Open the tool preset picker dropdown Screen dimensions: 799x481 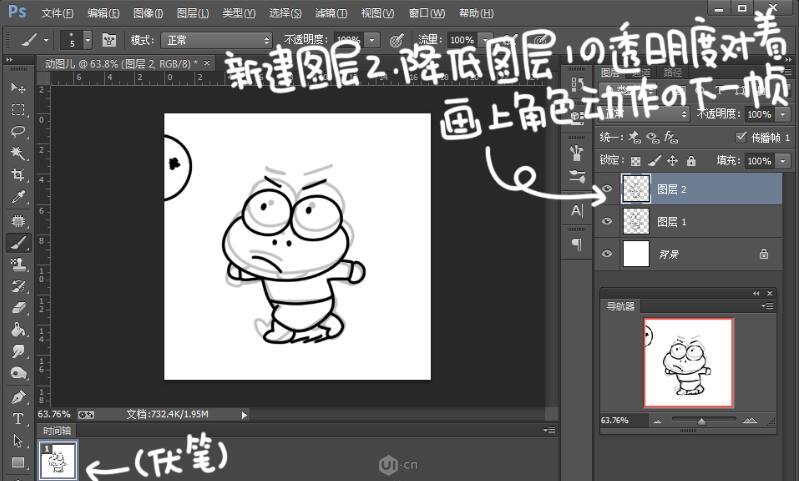click(x=46, y=40)
